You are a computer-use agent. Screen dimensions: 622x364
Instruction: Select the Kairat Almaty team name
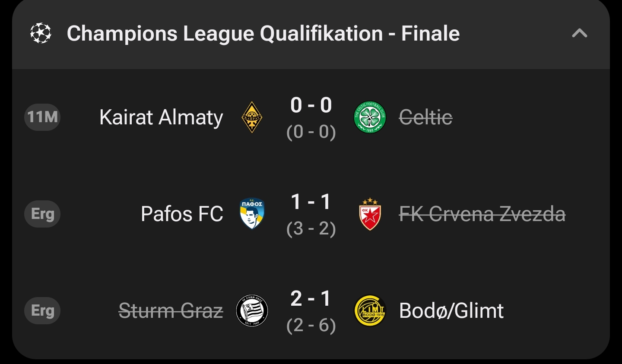click(161, 117)
